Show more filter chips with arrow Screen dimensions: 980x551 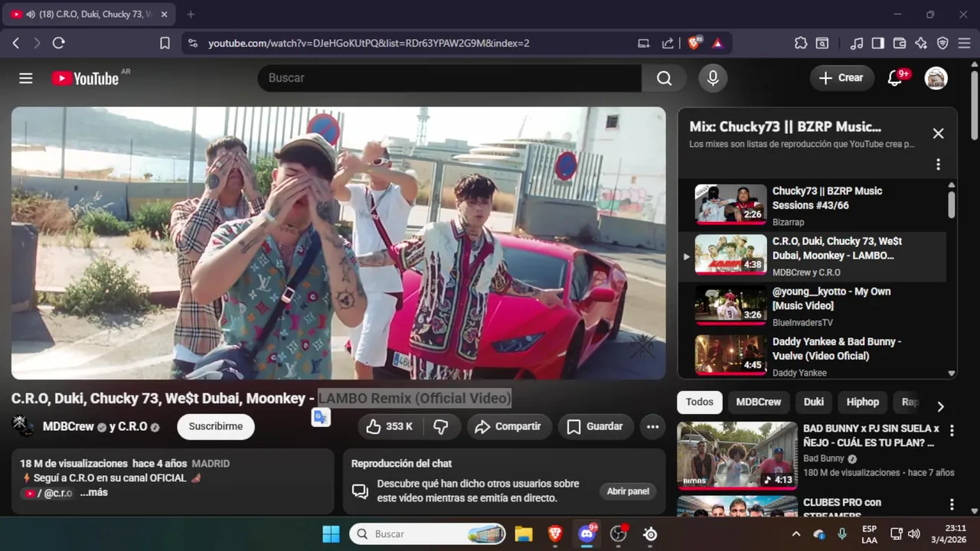click(x=940, y=406)
